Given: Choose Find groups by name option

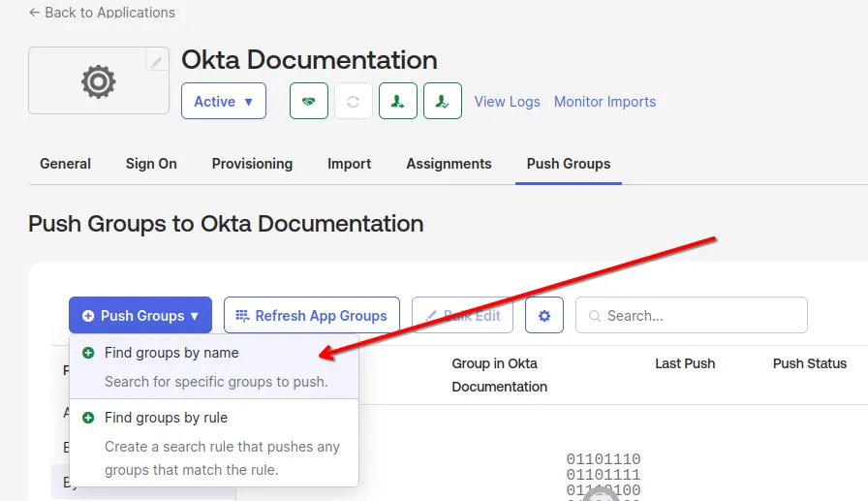Looking at the screenshot, I should click(x=214, y=366).
